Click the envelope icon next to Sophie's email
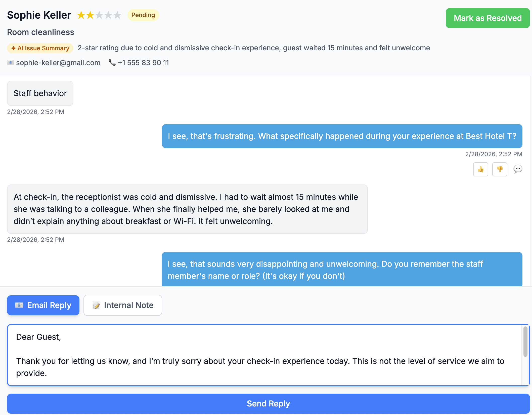The image size is (532, 415). click(x=11, y=63)
